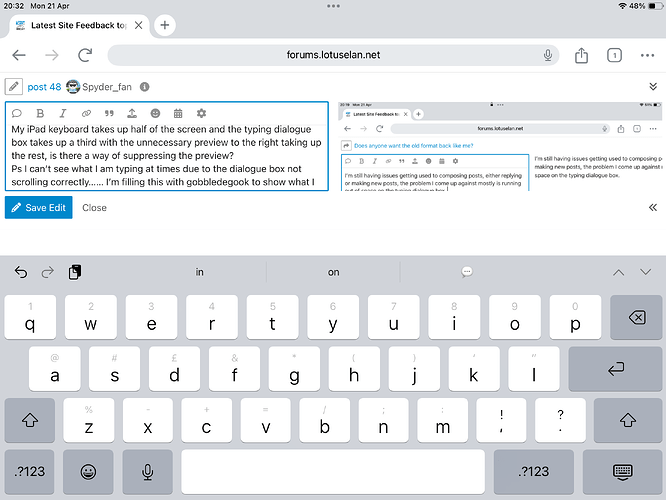Viewport: 666px width, 500px height.
Task: Tap the keyboard paste clipboard icon
Action: (x=75, y=272)
